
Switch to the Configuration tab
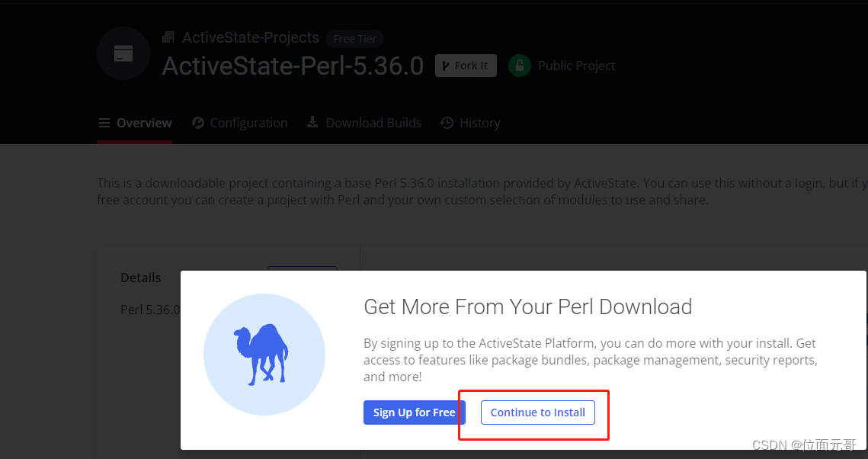pyautogui.click(x=248, y=123)
